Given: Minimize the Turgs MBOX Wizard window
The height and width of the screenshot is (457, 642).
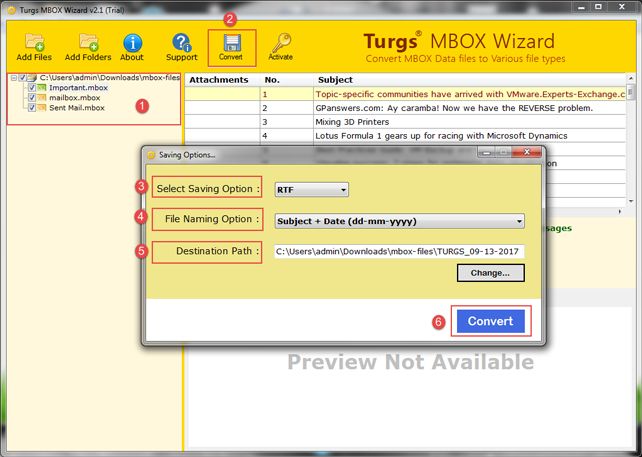Looking at the screenshot, I should [x=582, y=7].
